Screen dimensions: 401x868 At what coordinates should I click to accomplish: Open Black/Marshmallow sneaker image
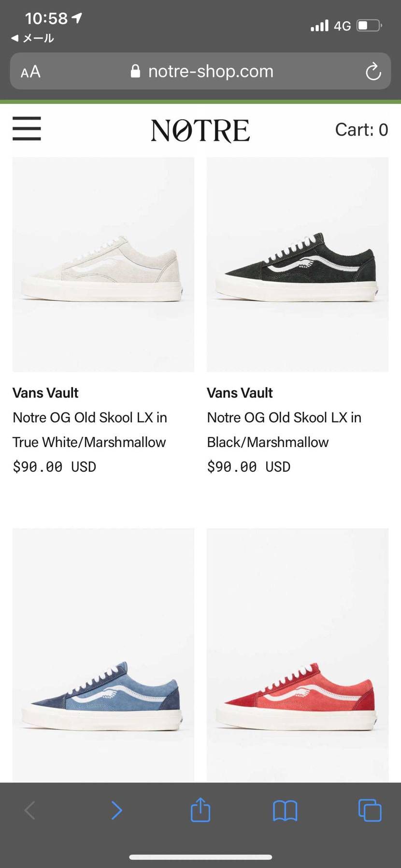298,264
